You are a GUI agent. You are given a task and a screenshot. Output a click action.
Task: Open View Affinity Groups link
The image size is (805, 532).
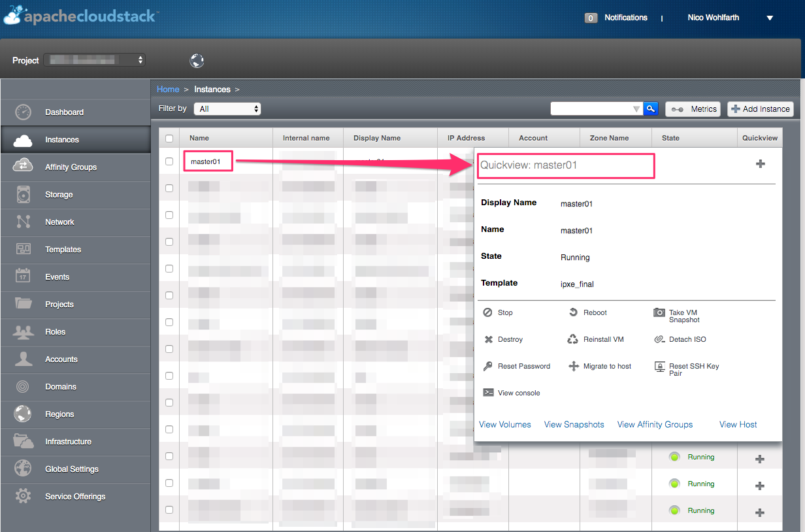click(655, 424)
